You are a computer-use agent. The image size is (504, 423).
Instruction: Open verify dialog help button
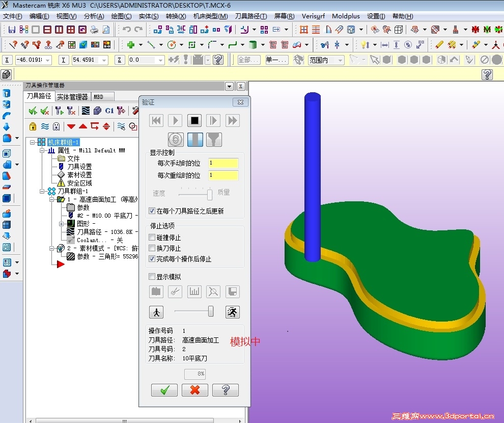point(226,390)
